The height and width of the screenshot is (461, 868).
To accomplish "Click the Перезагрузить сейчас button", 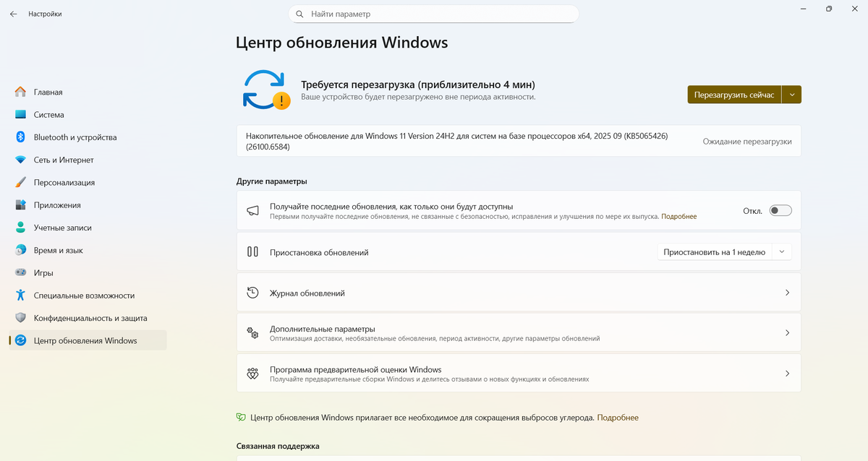I will 734,95.
